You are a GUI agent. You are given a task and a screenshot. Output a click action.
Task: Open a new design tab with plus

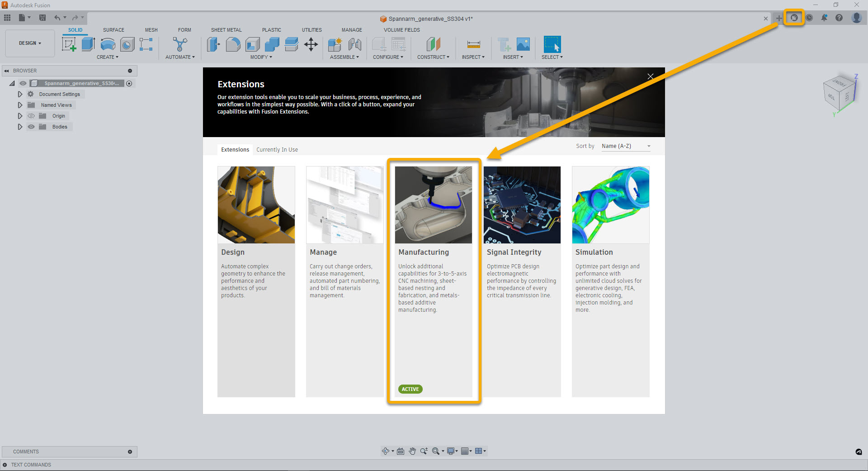778,18
